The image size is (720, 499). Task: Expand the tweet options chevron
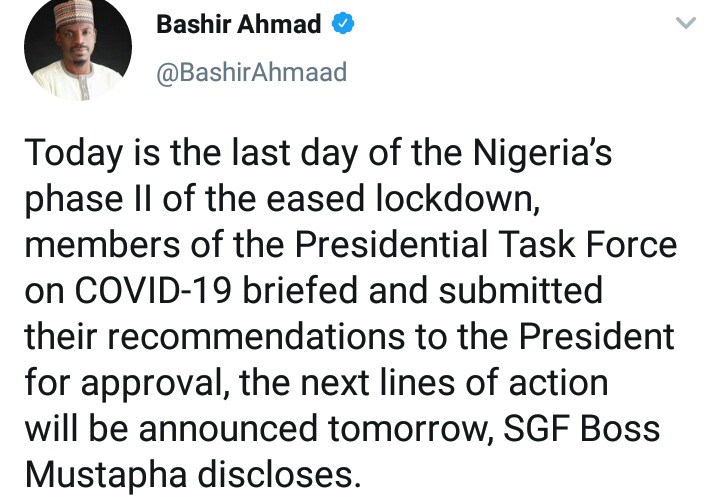coord(686,24)
